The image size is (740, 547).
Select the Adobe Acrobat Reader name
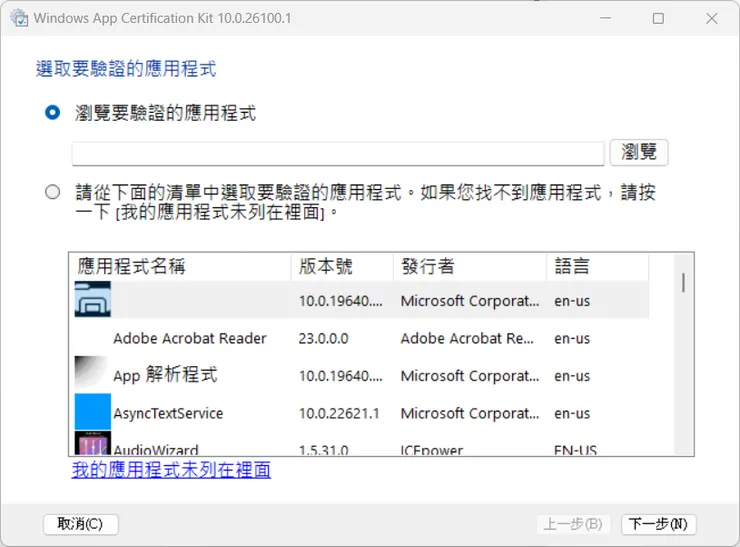190,338
